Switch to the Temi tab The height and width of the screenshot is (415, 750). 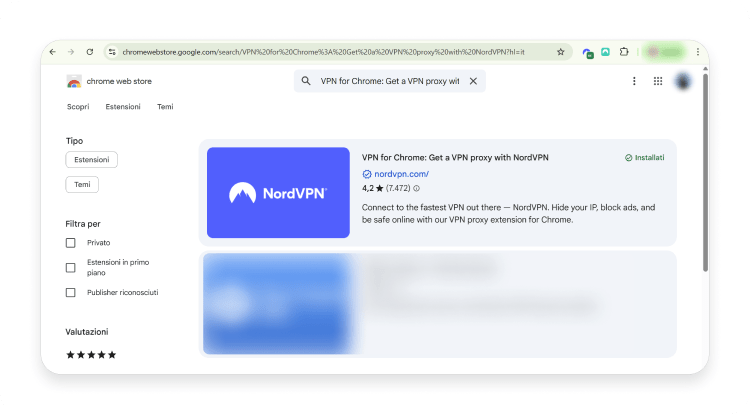point(165,107)
